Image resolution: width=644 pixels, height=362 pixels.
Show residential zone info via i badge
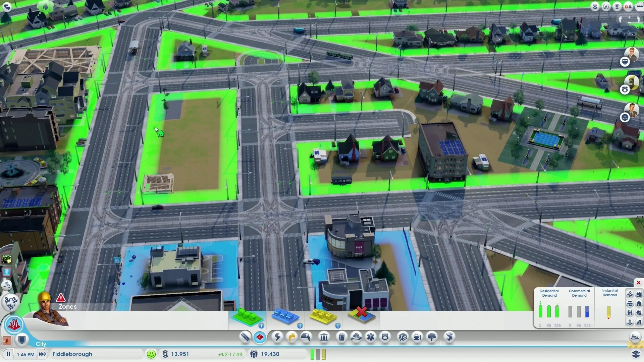pos(261,325)
